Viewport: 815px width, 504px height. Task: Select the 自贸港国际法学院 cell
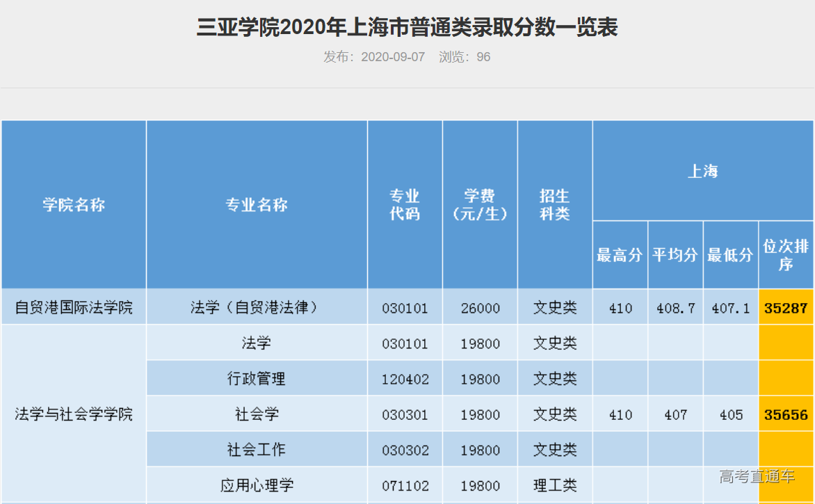pyautogui.click(x=72, y=307)
